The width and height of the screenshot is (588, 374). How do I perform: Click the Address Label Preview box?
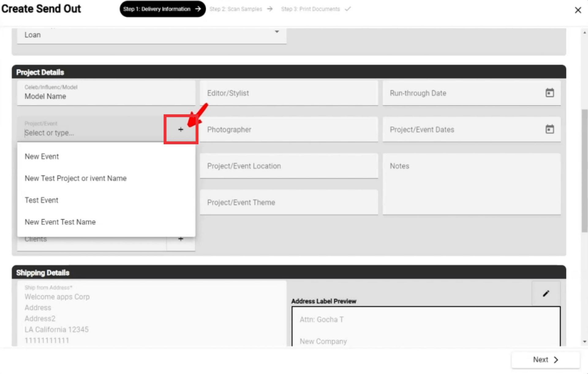[x=426, y=327]
